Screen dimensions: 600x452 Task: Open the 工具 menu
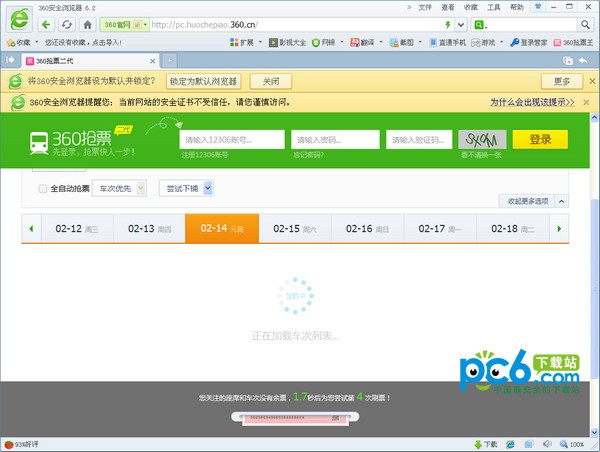tap(494, 7)
